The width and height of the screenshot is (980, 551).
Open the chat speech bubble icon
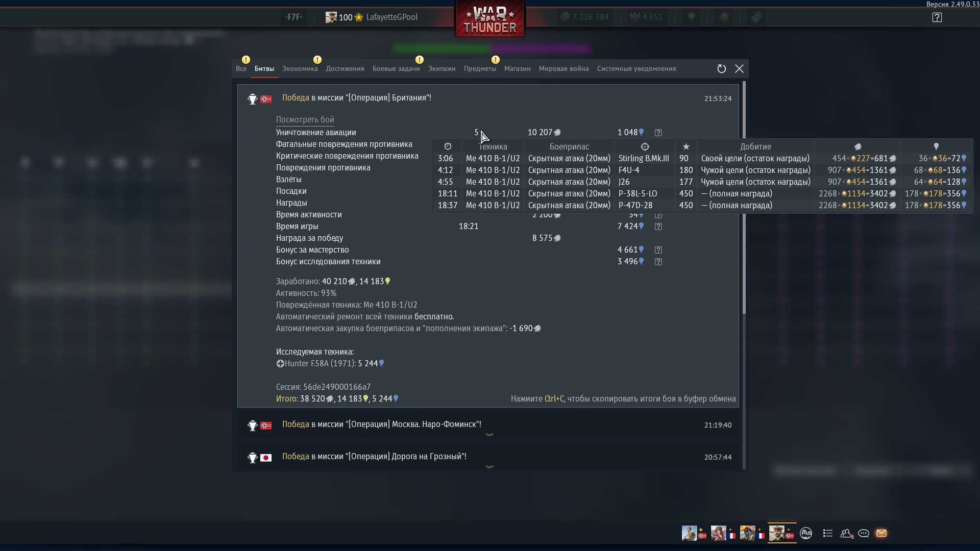pos(864,533)
